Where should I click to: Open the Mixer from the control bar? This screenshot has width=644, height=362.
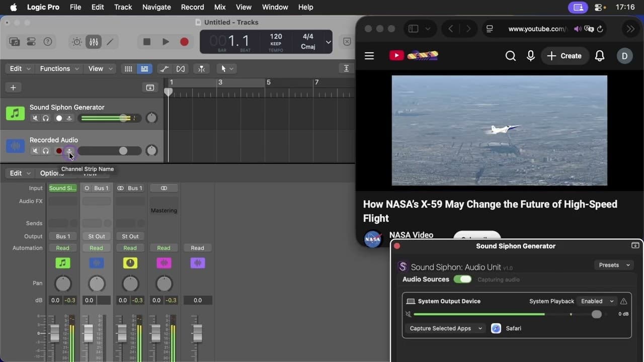coord(94,42)
